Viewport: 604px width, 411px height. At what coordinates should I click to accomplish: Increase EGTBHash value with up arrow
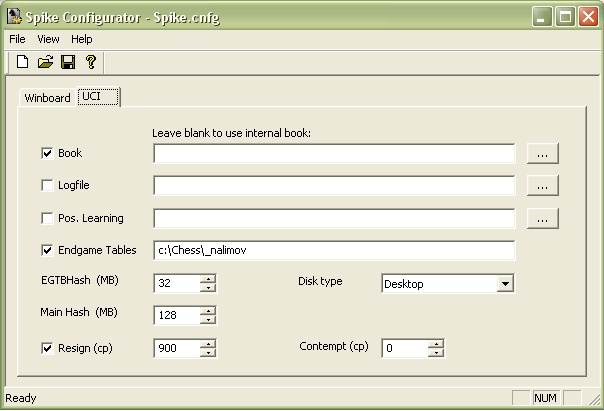[x=208, y=279]
